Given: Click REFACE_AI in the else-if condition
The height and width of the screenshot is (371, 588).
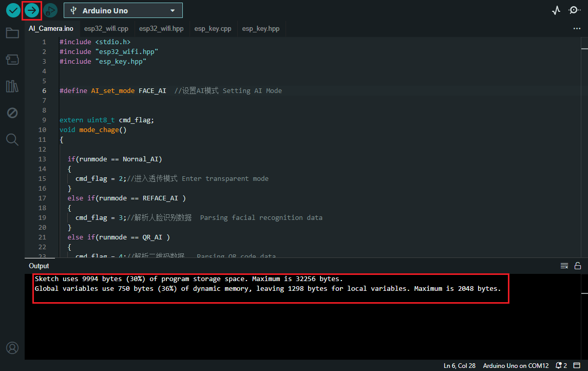Looking at the screenshot, I should coord(160,198).
